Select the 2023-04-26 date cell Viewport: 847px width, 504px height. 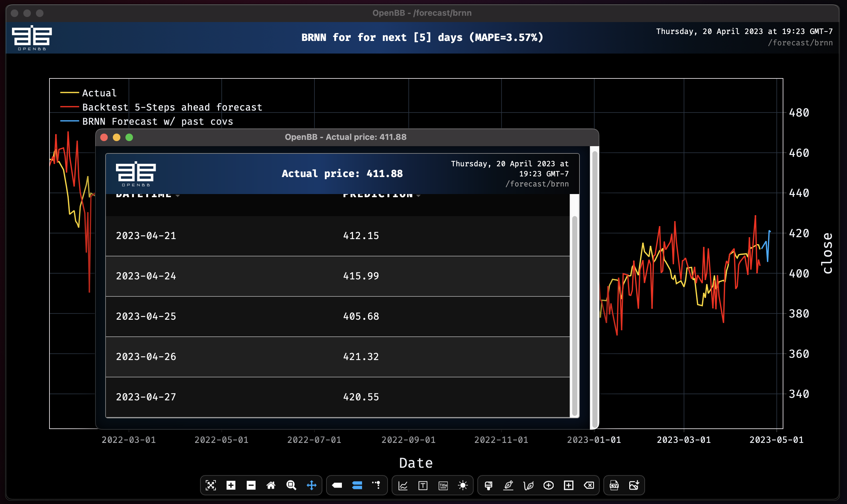coord(146,357)
